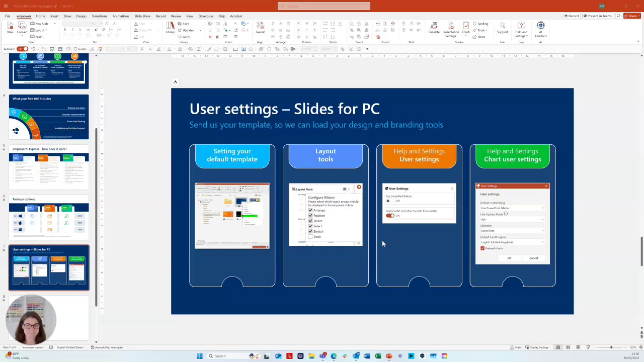Click the Record button at top right
The height and width of the screenshot is (362, 644).
click(x=572, y=16)
